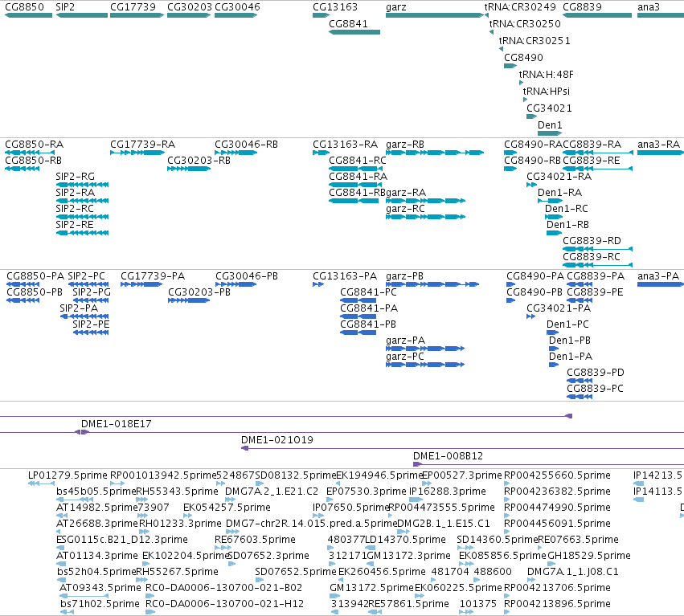684x616 pixels.
Task: Select the EK054257.5prime EST label
Action: [x=227, y=508]
